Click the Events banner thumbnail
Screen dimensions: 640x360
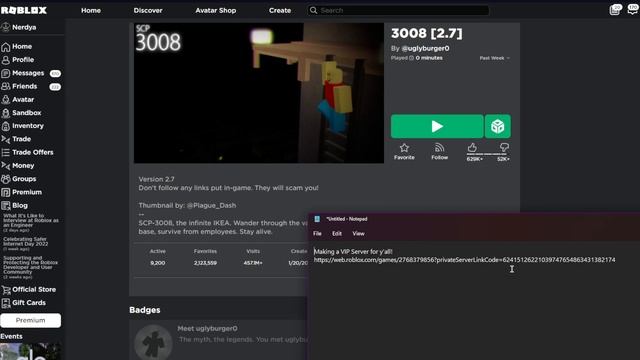point(31,351)
